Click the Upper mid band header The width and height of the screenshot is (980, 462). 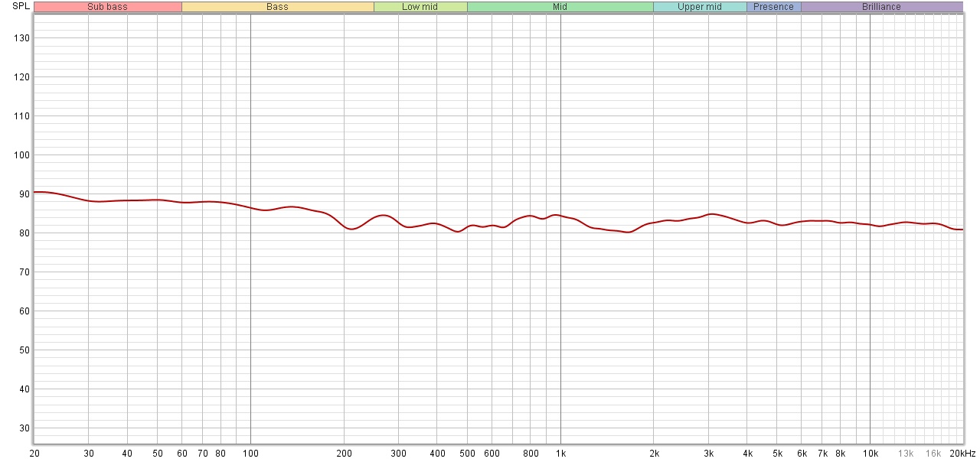tap(700, 7)
